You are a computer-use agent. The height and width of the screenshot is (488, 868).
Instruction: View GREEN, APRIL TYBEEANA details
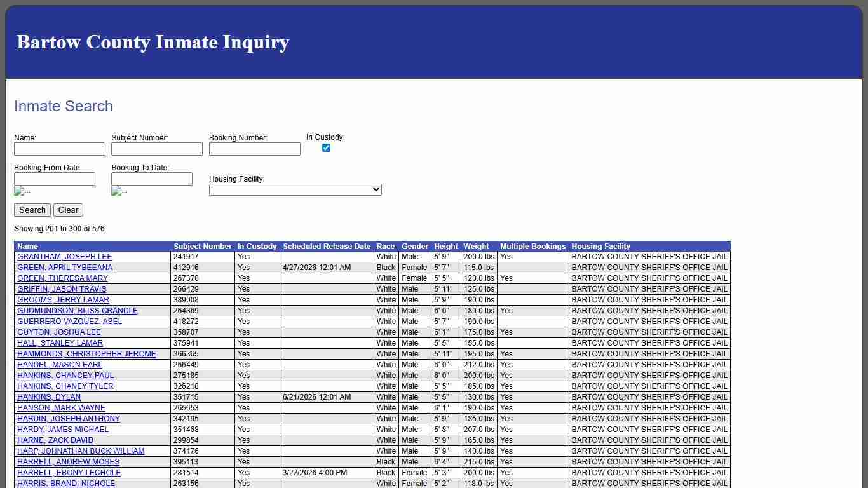64,268
